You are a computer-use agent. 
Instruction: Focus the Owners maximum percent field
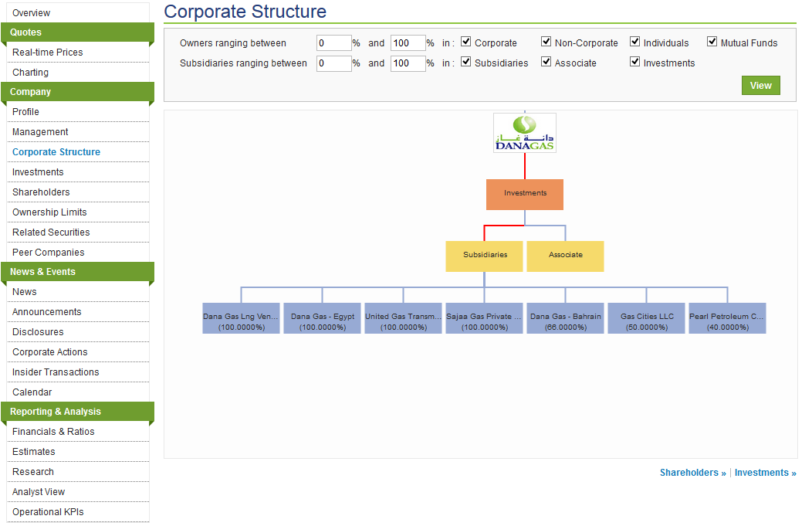point(408,43)
